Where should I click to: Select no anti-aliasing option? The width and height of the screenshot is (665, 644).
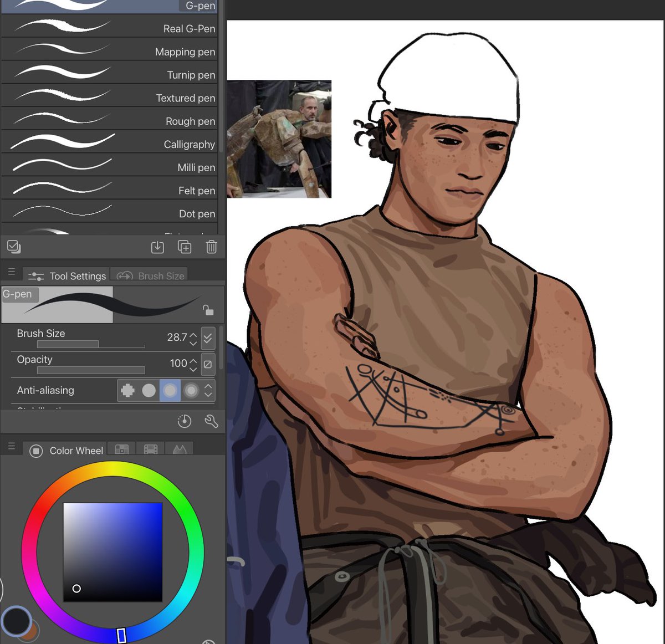[x=127, y=390]
